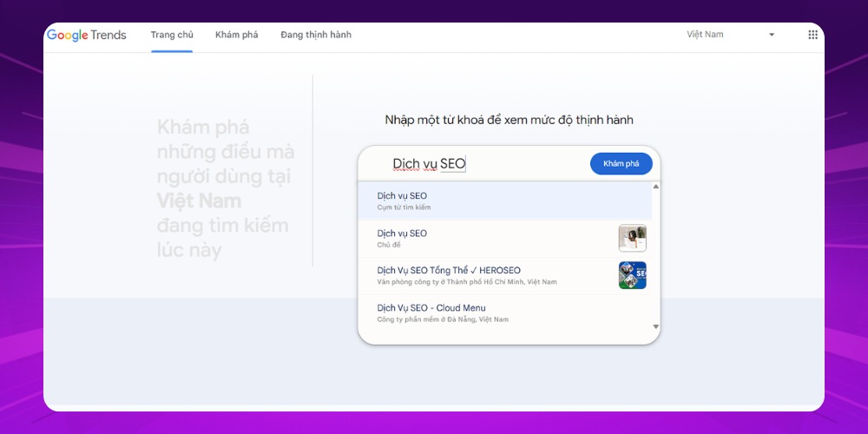868x434 pixels.
Task: Click the suggestion list scroll up arrow
Action: click(x=656, y=187)
